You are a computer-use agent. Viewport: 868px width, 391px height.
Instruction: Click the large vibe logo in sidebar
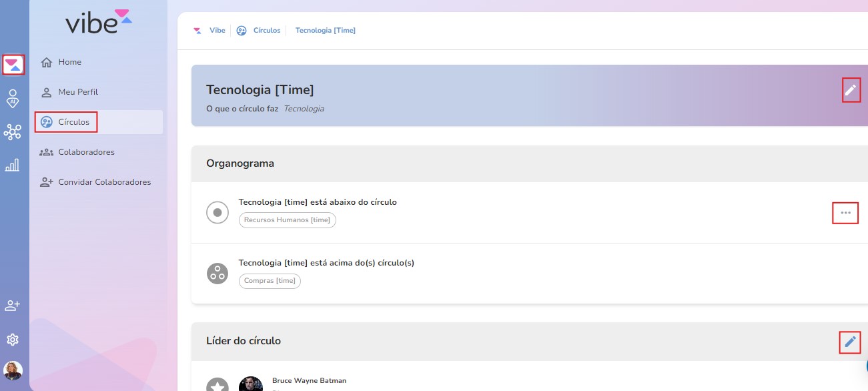(98, 22)
